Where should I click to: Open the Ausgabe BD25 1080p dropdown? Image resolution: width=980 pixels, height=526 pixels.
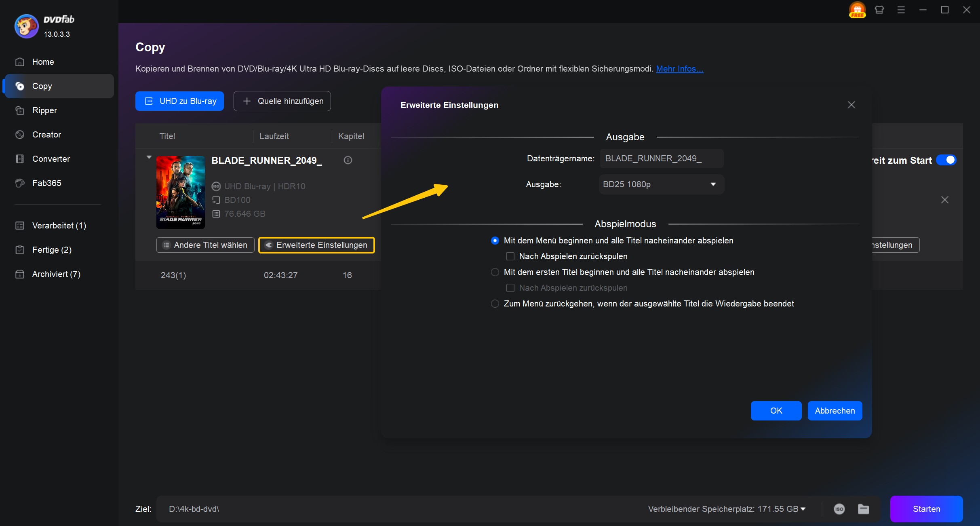tap(662, 184)
